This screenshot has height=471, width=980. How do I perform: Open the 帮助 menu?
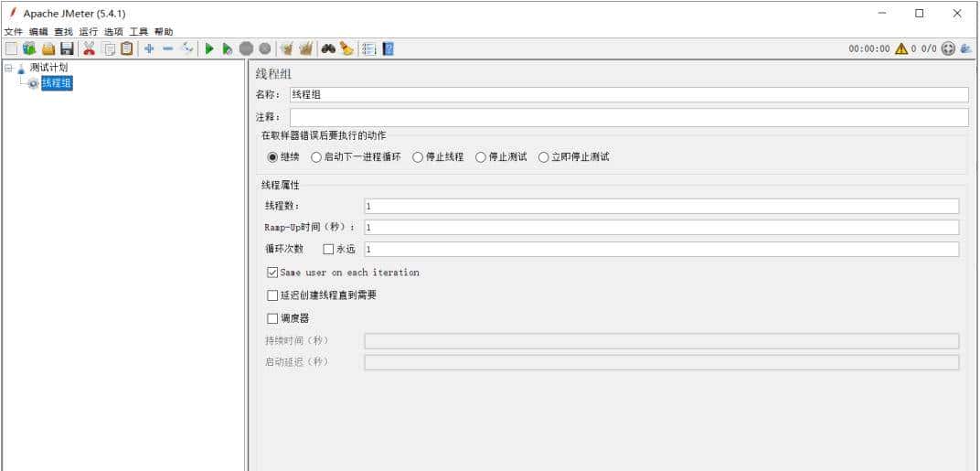pos(163,31)
